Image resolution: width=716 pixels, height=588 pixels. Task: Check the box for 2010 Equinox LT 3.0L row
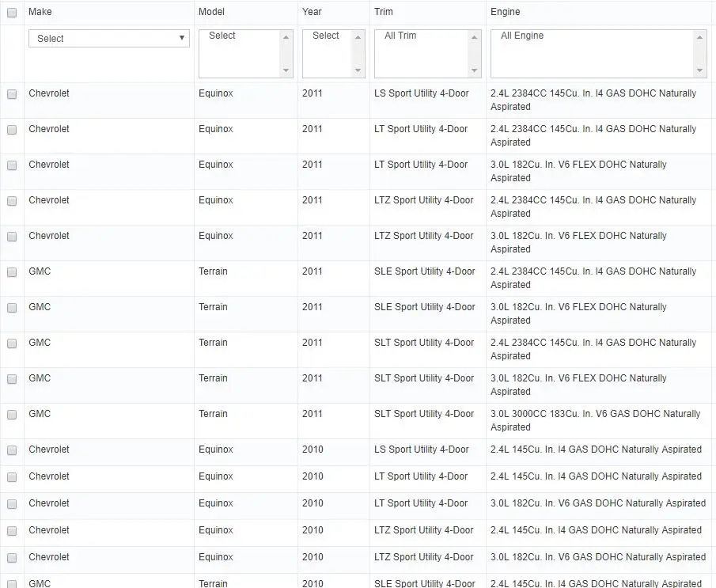[x=12, y=504]
